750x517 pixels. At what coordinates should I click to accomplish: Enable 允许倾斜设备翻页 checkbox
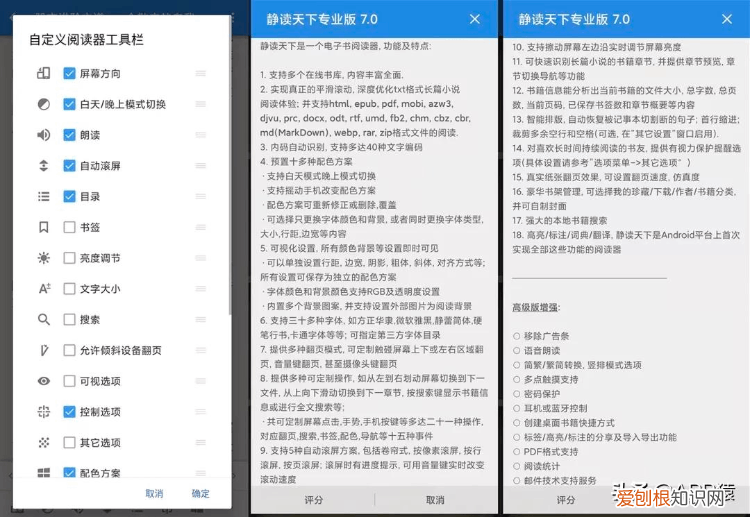[x=69, y=350]
